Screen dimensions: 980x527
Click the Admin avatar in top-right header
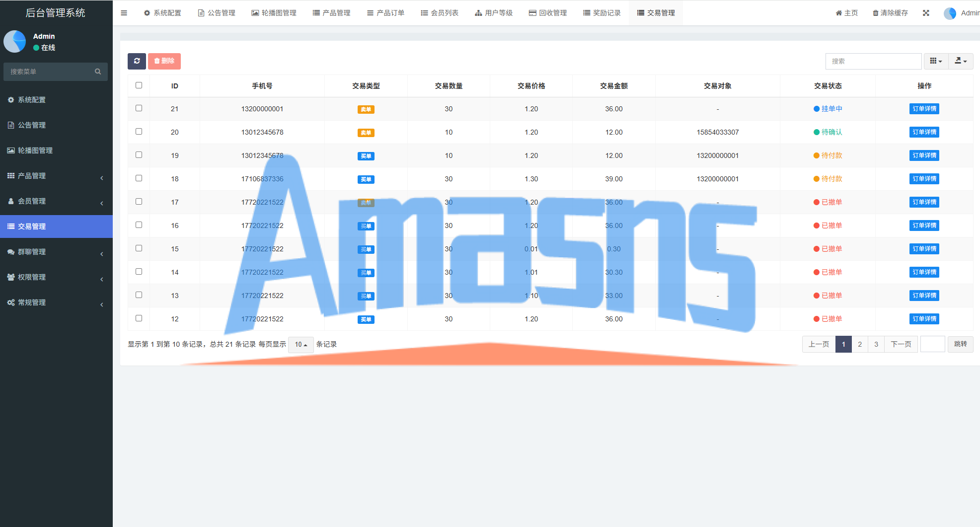[x=950, y=13]
